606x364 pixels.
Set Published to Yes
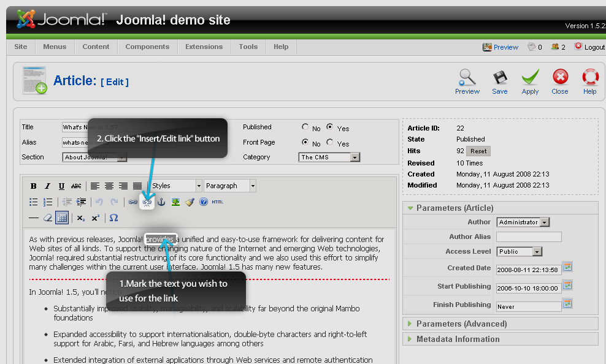tap(329, 127)
